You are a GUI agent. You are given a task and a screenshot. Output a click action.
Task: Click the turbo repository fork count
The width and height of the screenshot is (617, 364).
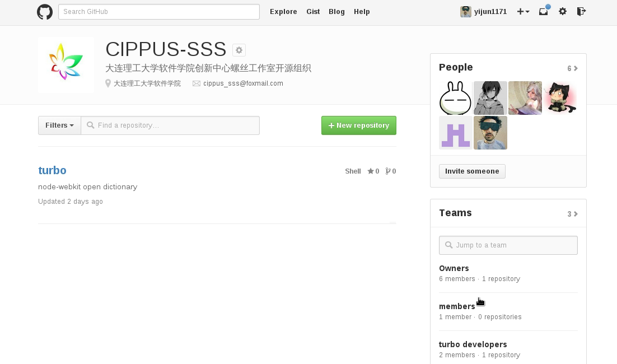(391, 171)
